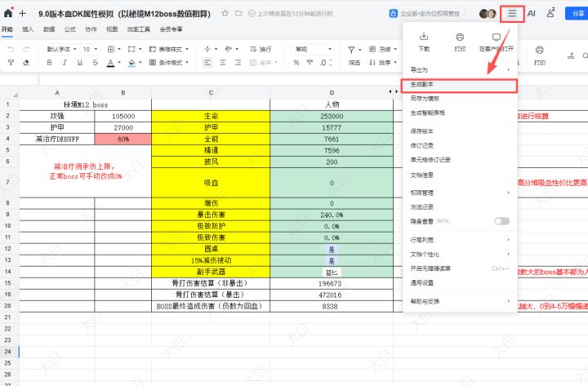The height and width of the screenshot is (386, 588).
Task: Click 下载 download in the menu
Action: [424, 42]
